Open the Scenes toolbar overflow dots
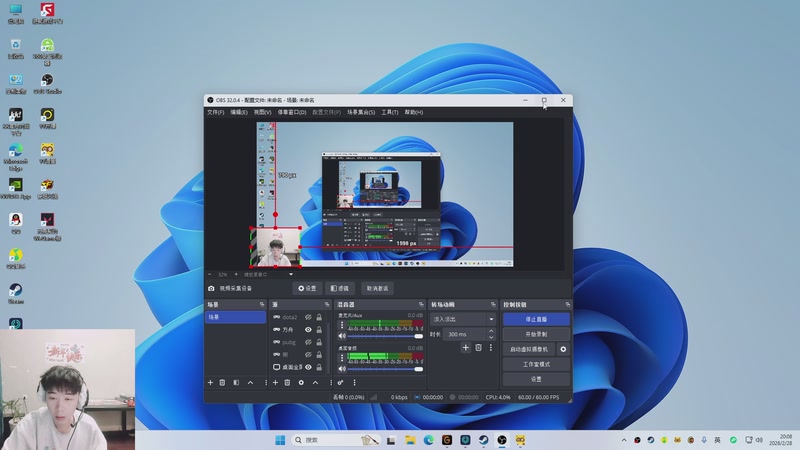The width and height of the screenshot is (800, 450). 265,383
